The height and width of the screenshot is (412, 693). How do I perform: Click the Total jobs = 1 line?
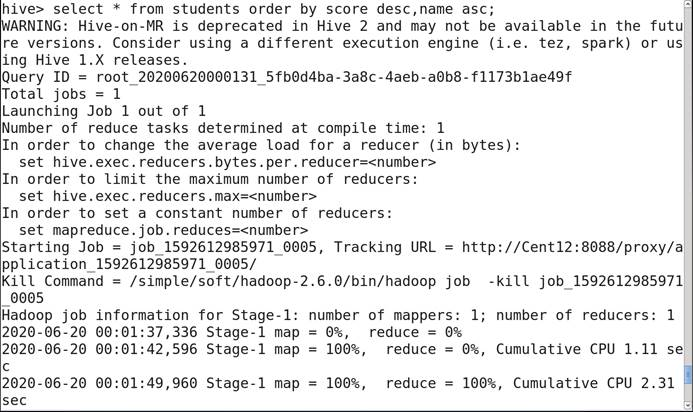coord(60,94)
